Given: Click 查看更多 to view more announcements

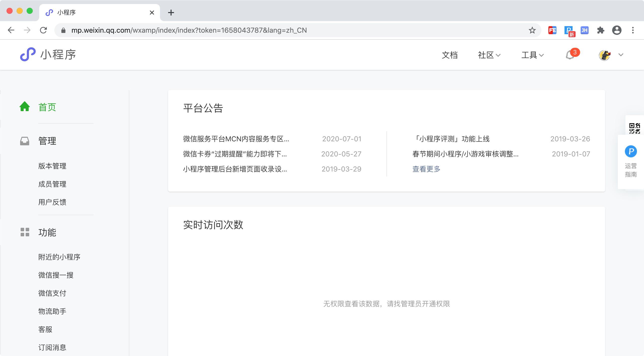Looking at the screenshot, I should tap(426, 169).
